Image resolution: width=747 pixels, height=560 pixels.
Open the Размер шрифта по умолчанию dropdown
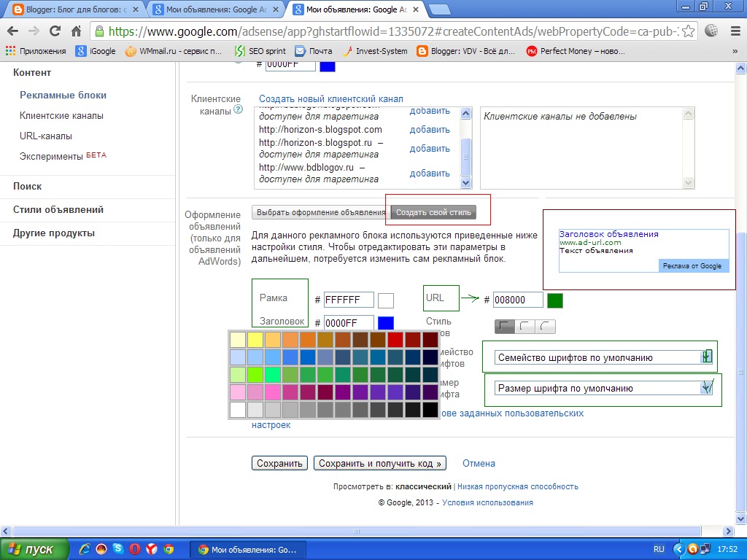pos(603,388)
